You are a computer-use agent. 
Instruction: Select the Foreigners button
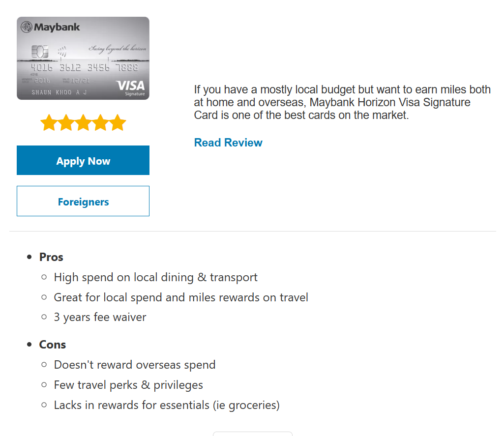point(83,202)
